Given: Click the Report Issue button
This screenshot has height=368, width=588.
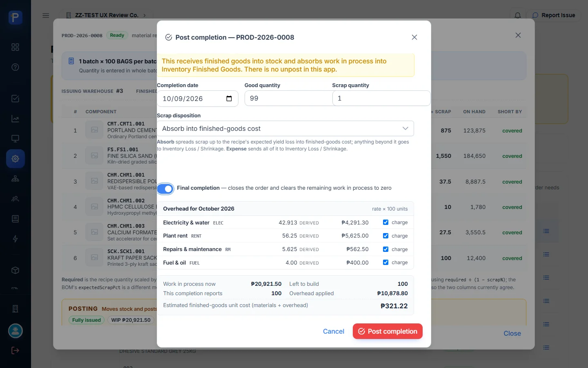Looking at the screenshot, I should (553, 16).
